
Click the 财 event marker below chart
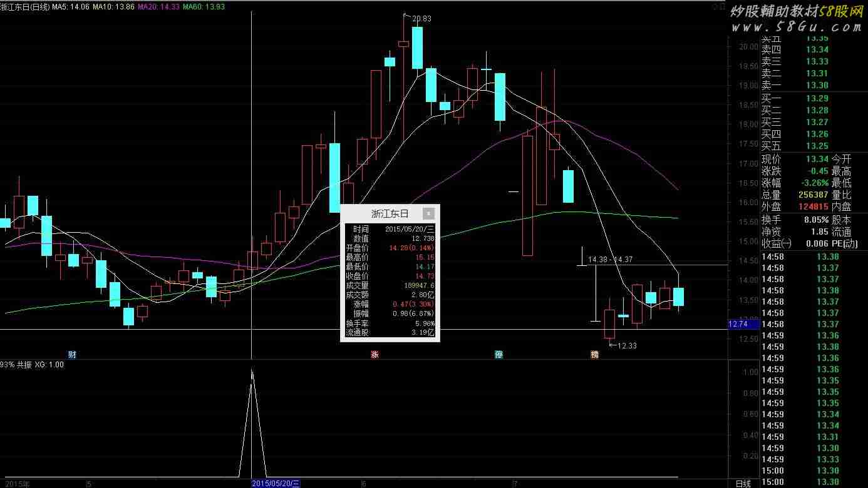pos(72,355)
